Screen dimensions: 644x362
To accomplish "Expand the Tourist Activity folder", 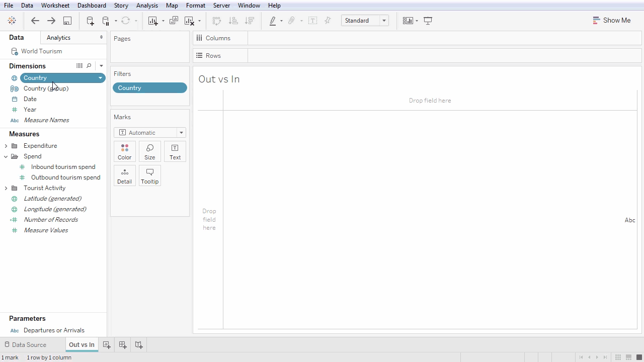I will [6, 188].
